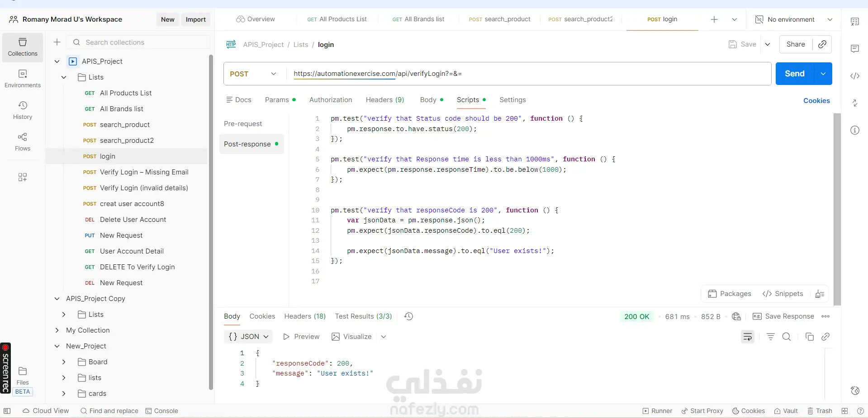Expand the Board folder
Viewport: 868px width, 418px height.
click(64, 362)
